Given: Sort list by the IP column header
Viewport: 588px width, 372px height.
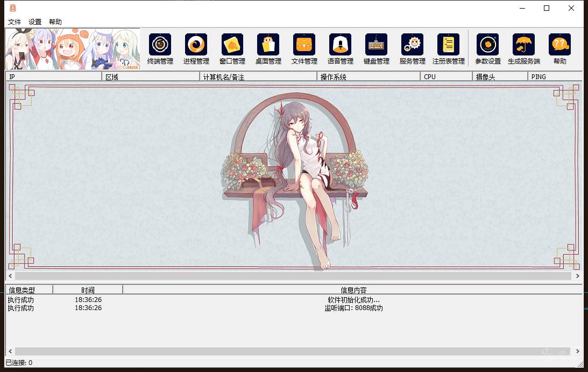Looking at the screenshot, I should [x=53, y=77].
